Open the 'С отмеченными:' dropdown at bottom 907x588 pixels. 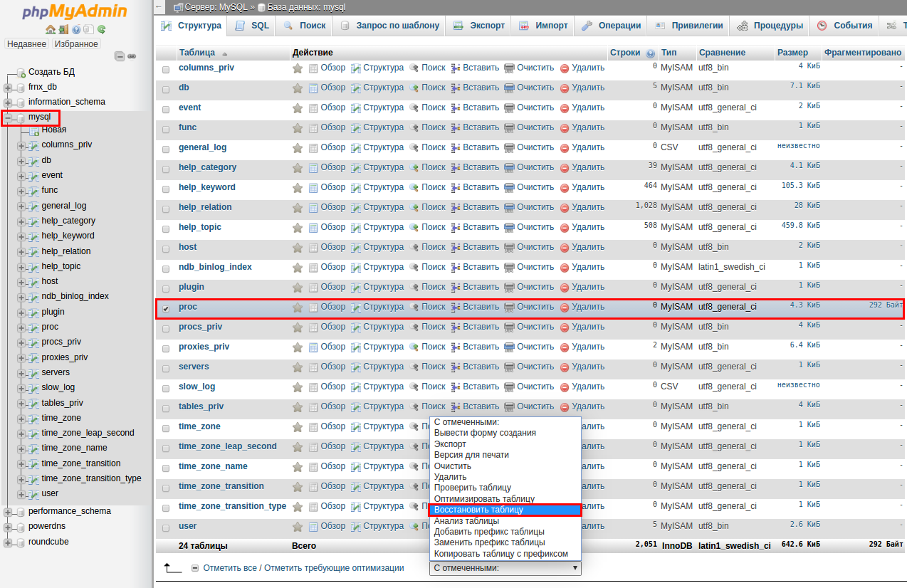point(505,568)
